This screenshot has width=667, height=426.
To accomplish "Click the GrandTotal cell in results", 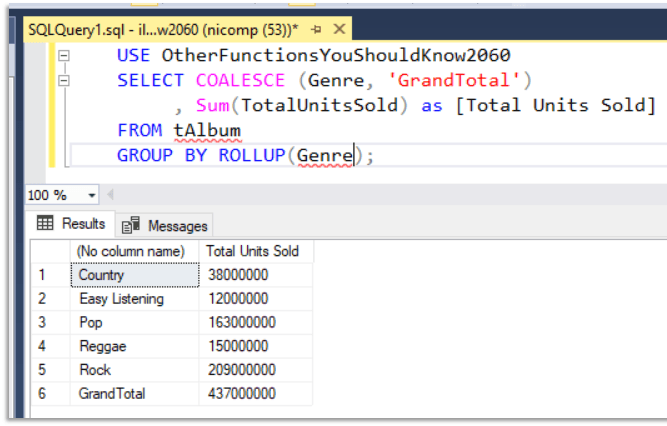I will click(132, 394).
